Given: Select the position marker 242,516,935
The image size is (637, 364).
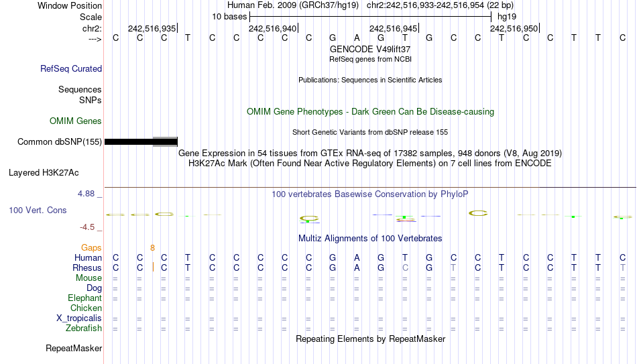Looking at the screenshot, I should [x=152, y=28].
